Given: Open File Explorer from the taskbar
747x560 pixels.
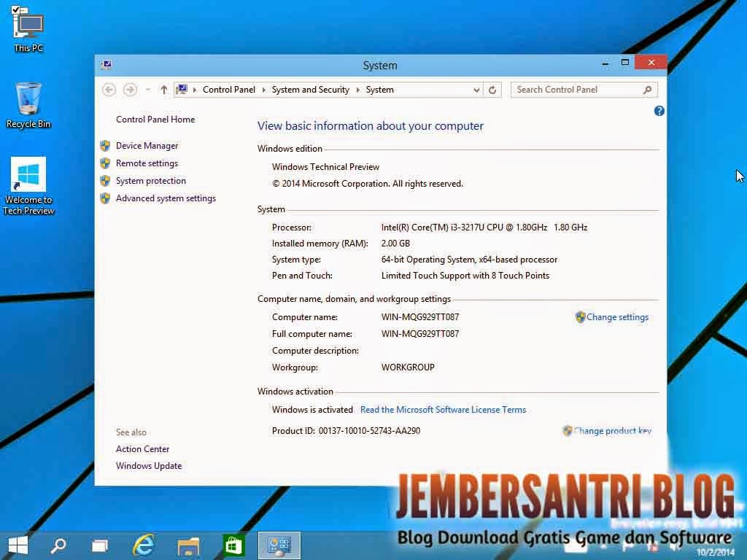Looking at the screenshot, I should (x=187, y=545).
